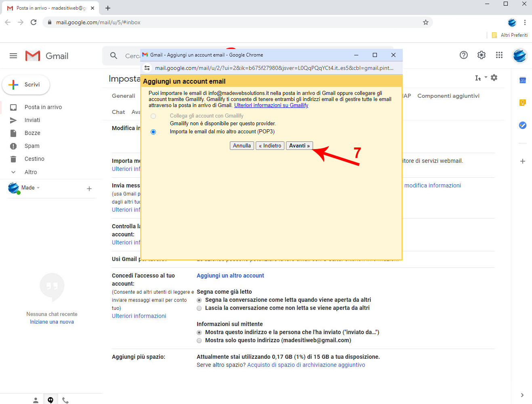Close the Posta in arrivo browser tab
The height and width of the screenshot is (404, 532).
click(93, 8)
